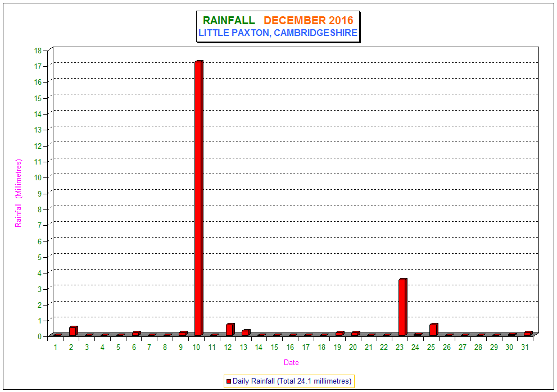Image resolution: width=557 pixels, height=392 pixels.
Task: Click the date label 17 on the x-axis
Action: (306, 347)
